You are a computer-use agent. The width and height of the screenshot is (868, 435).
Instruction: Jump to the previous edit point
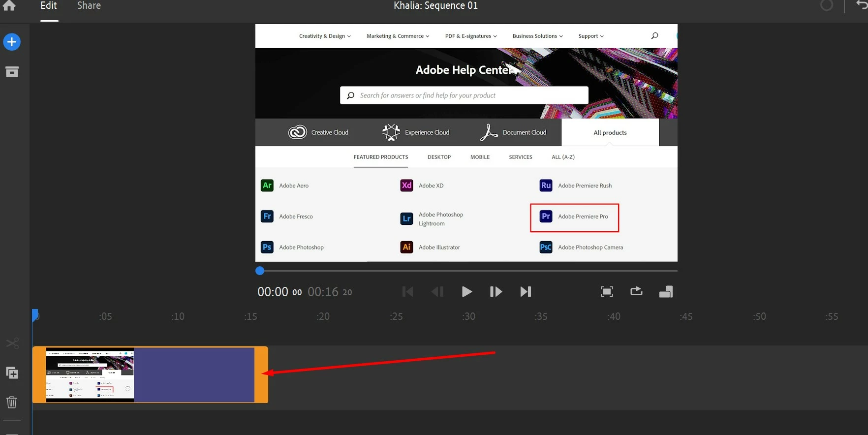coord(407,292)
